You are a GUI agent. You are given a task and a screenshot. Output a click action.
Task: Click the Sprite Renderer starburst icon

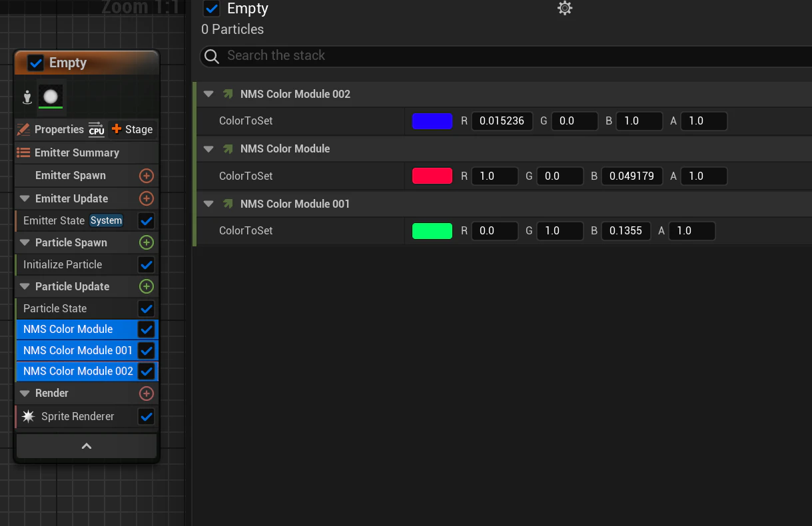coord(28,416)
